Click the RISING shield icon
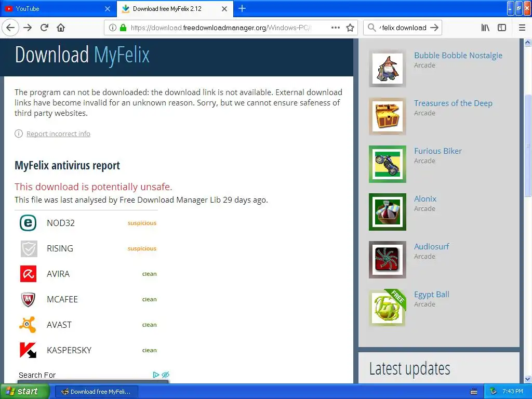 (29, 249)
